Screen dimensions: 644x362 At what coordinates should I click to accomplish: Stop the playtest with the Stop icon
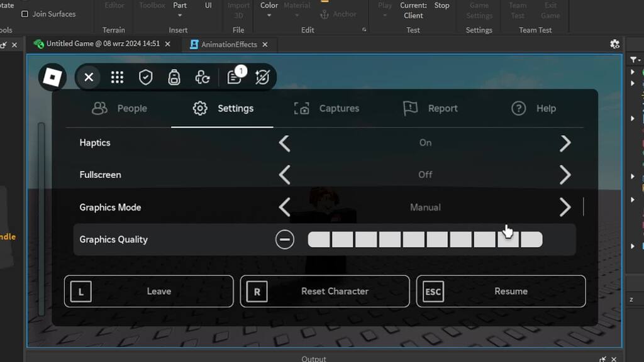(x=441, y=5)
